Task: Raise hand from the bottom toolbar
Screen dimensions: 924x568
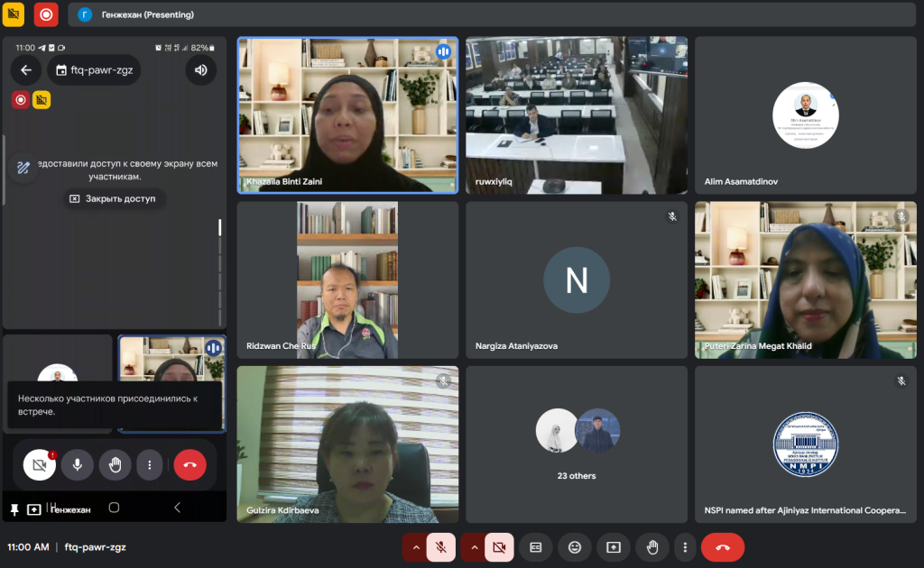Action: point(651,547)
